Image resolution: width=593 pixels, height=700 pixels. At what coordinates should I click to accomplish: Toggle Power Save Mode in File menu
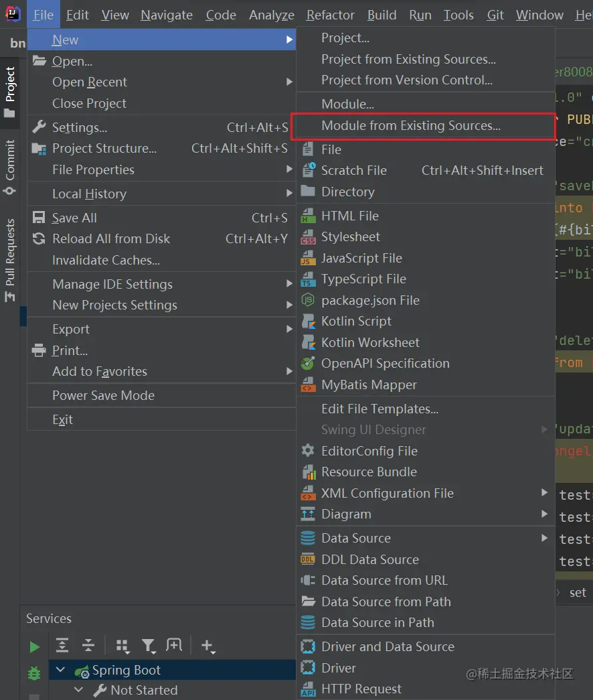pos(103,395)
